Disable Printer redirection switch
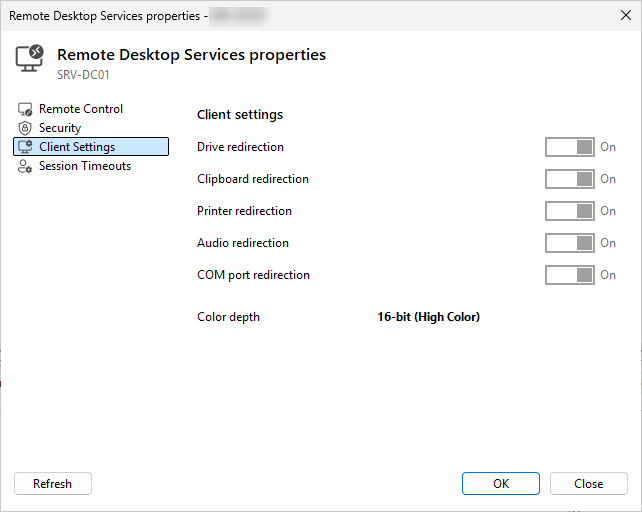 [x=570, y=211]
